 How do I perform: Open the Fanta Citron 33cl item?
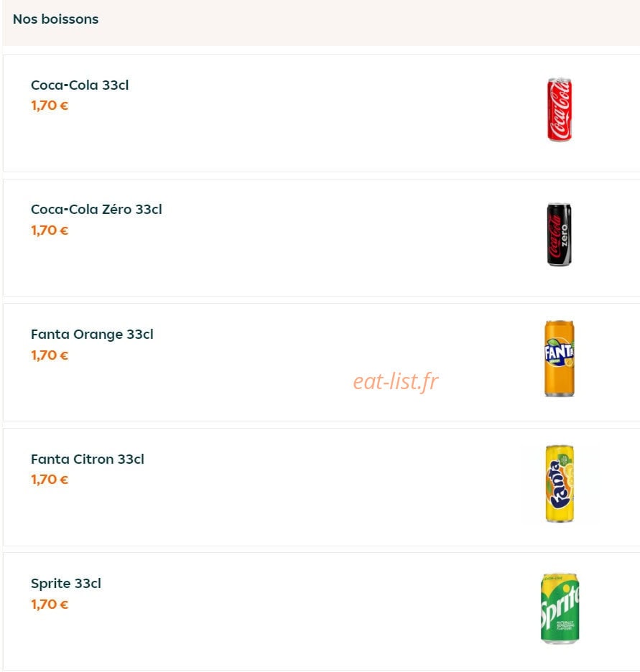coord(88,459)
